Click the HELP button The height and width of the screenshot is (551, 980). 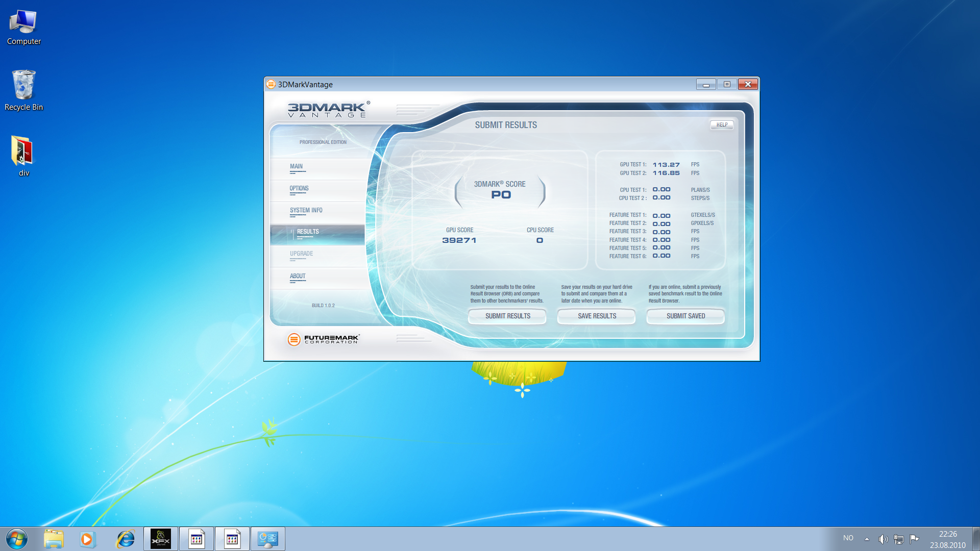722,124
